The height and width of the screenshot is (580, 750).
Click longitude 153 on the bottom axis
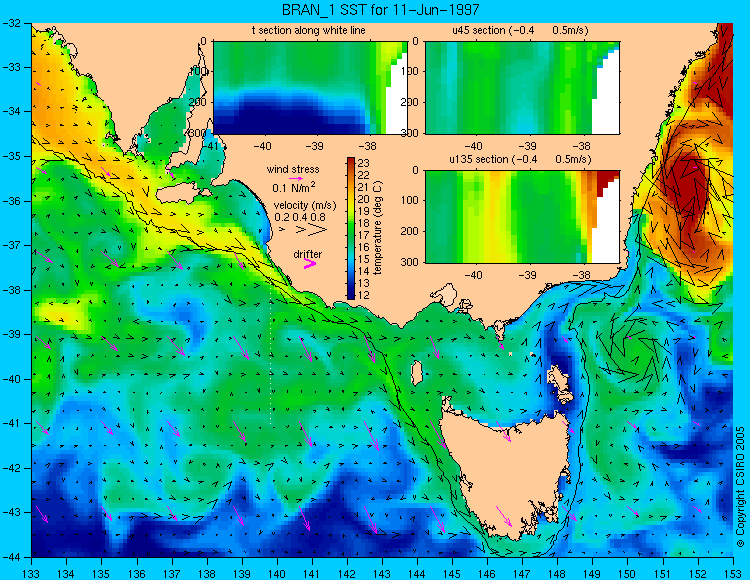733,573
